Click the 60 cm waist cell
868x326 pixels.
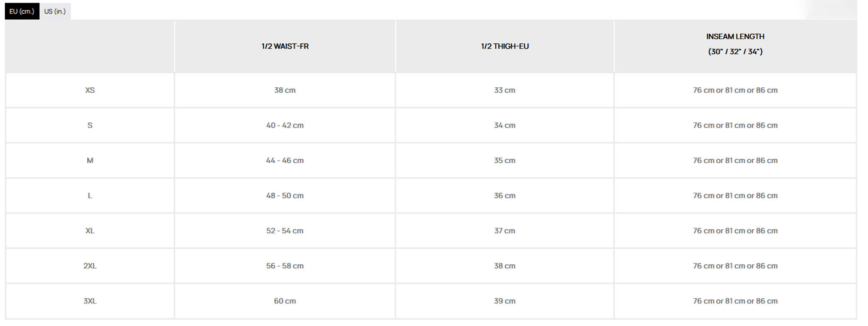(x=285, y=301)
